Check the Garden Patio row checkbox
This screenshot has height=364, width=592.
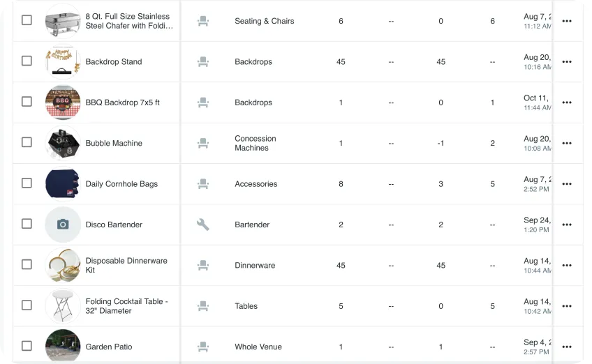tap(27, 346)
